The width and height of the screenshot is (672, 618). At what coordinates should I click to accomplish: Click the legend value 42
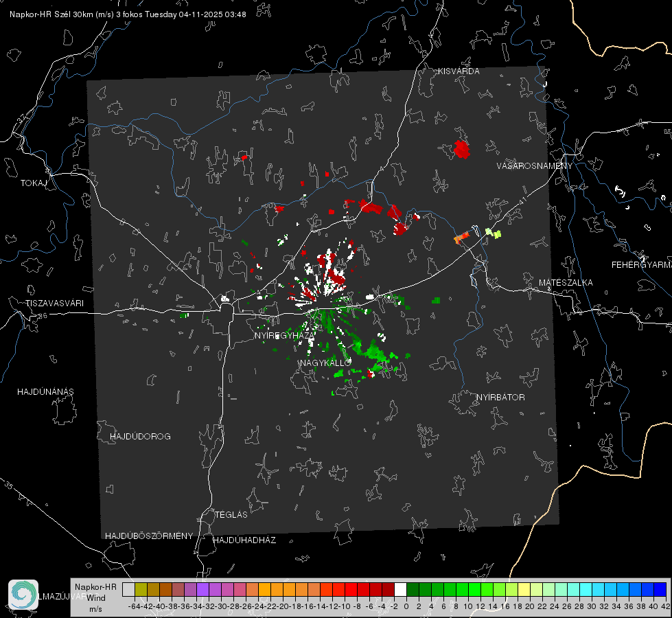[666, 606]
